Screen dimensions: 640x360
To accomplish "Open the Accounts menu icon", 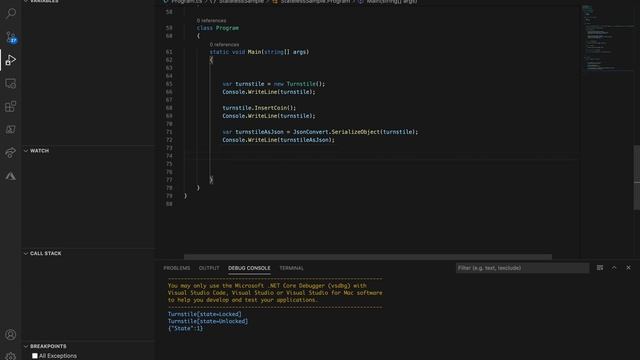I will (x=11, y=335).
